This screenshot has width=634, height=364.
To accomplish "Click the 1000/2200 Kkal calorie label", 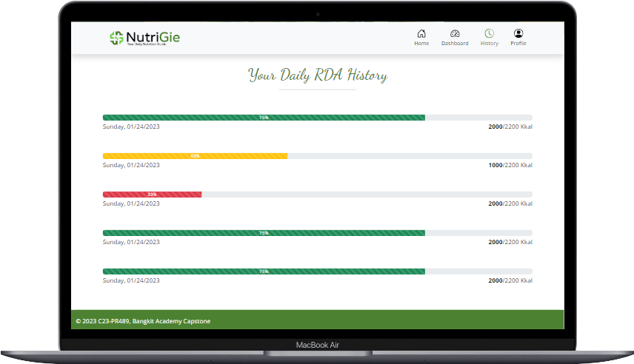I will [x=510, y=165].
